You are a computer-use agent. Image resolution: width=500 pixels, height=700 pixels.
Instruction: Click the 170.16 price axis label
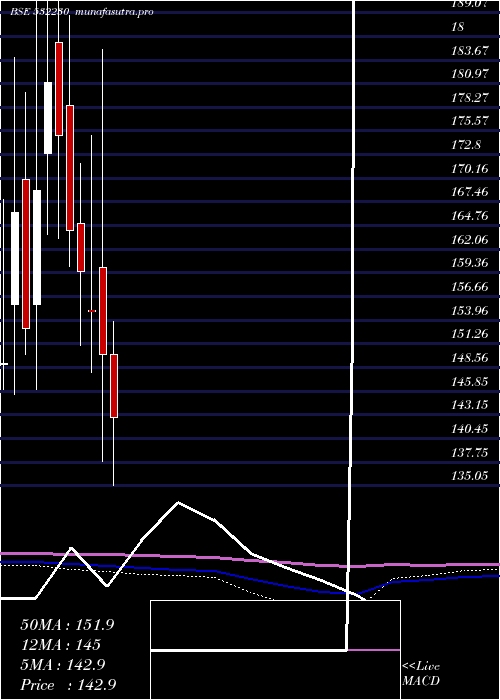click(470, 169)
